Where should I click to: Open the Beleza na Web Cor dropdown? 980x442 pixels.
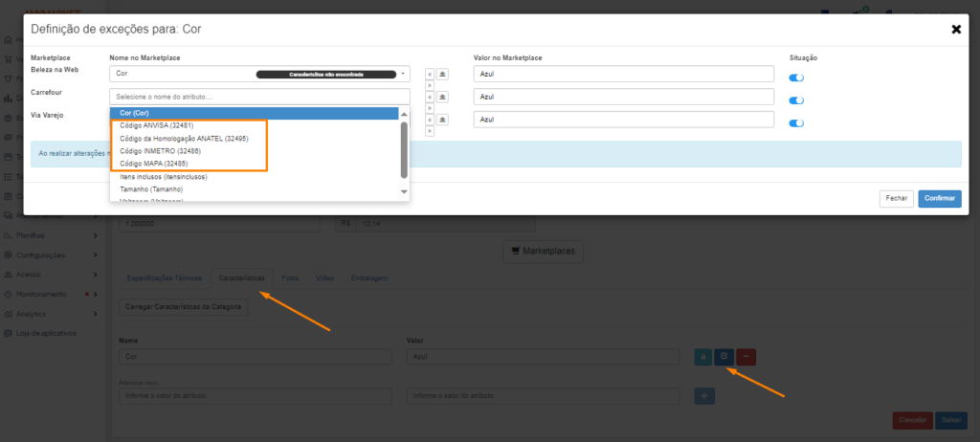pos(259,74)
